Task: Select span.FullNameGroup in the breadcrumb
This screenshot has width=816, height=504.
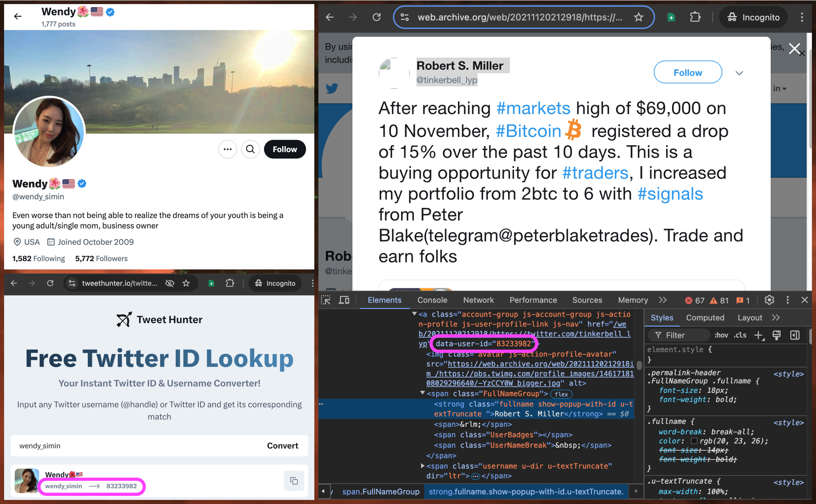Action: pyautogui.click(x=380, y=492)
